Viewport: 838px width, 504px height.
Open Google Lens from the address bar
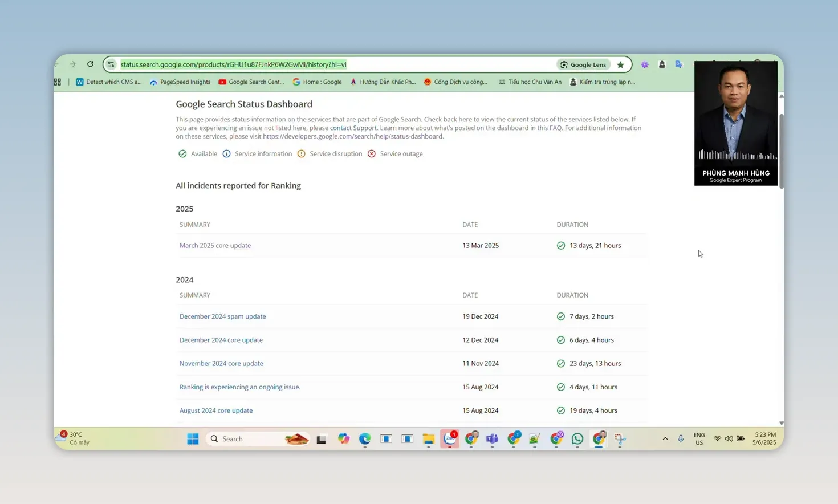[583, 64]
